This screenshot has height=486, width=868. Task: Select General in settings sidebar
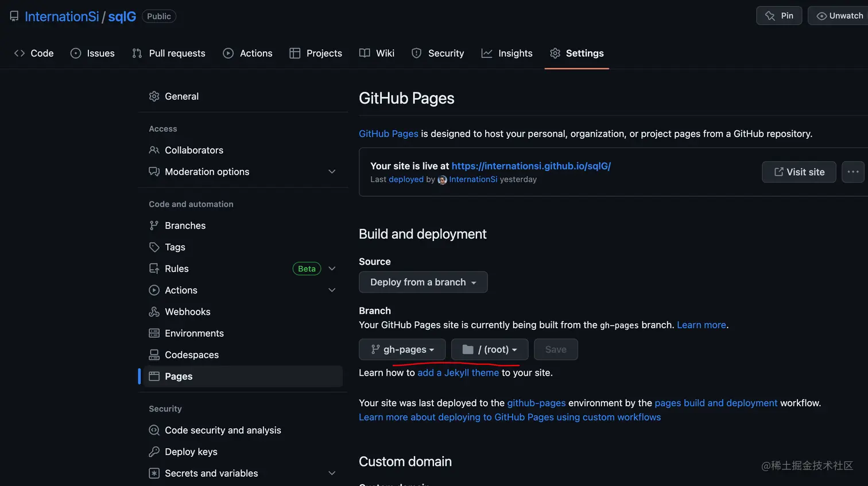coord(181,96)
